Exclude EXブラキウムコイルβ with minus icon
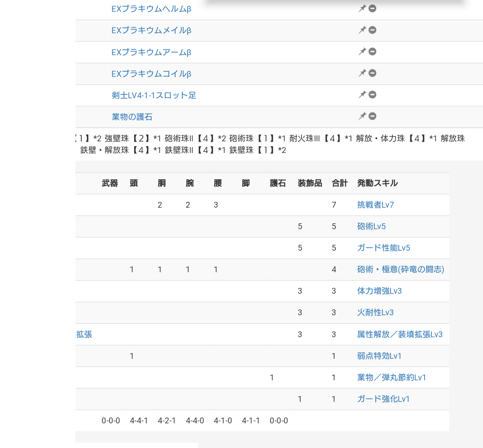 [x=373, y=73]
